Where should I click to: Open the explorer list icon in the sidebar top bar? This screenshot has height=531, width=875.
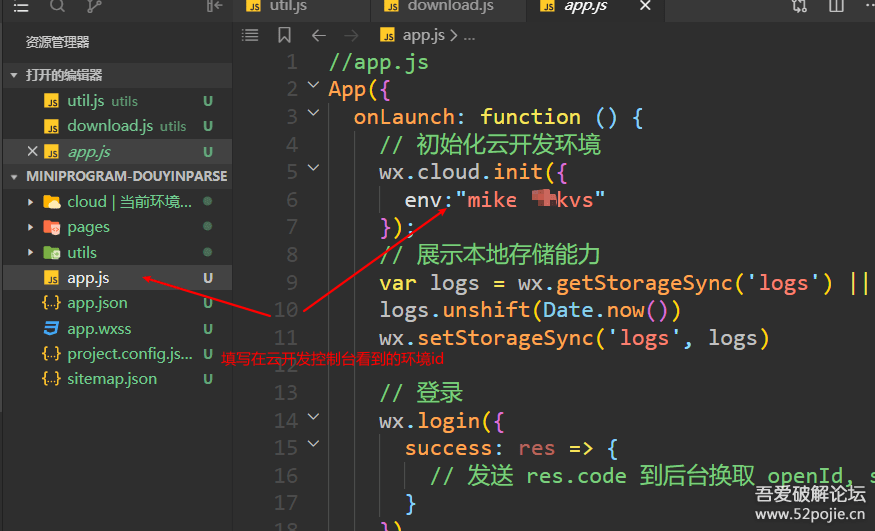click(x=21, y=7)
